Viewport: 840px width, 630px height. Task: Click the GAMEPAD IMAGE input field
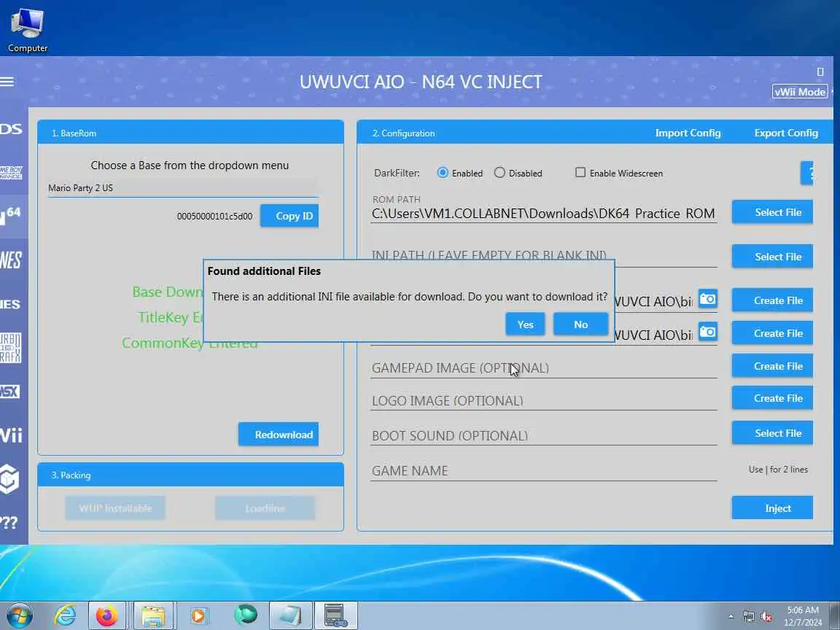543,368
